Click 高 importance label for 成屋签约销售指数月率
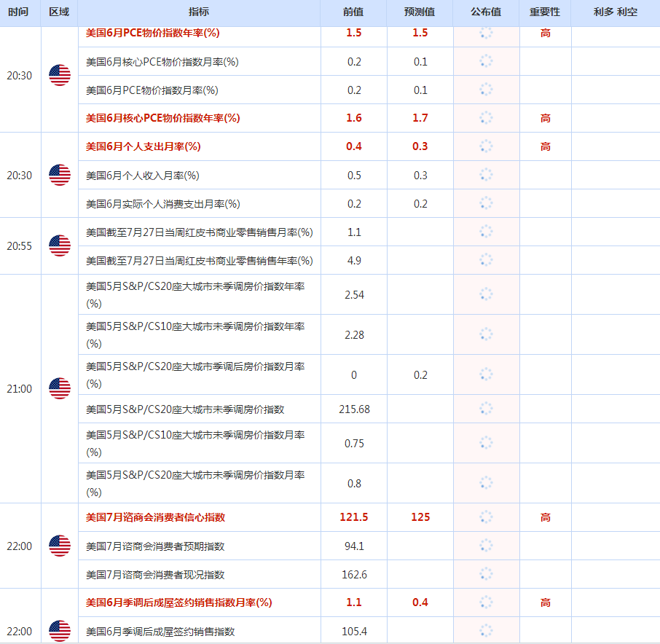660x644 pixels. point(545,602)
